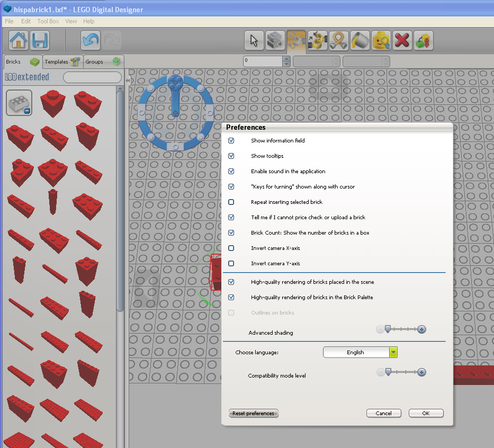
Task: Open the File menu
Action: click(9, 21)
